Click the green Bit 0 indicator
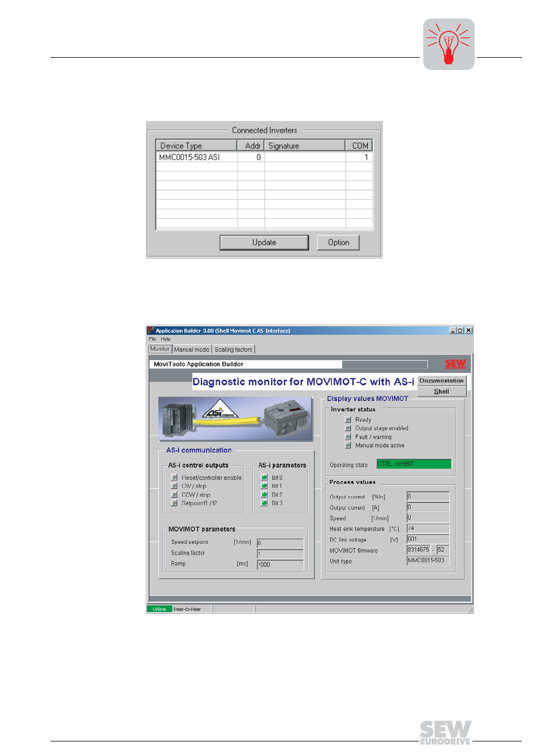 pyautogui.click(x=264, y=478)
